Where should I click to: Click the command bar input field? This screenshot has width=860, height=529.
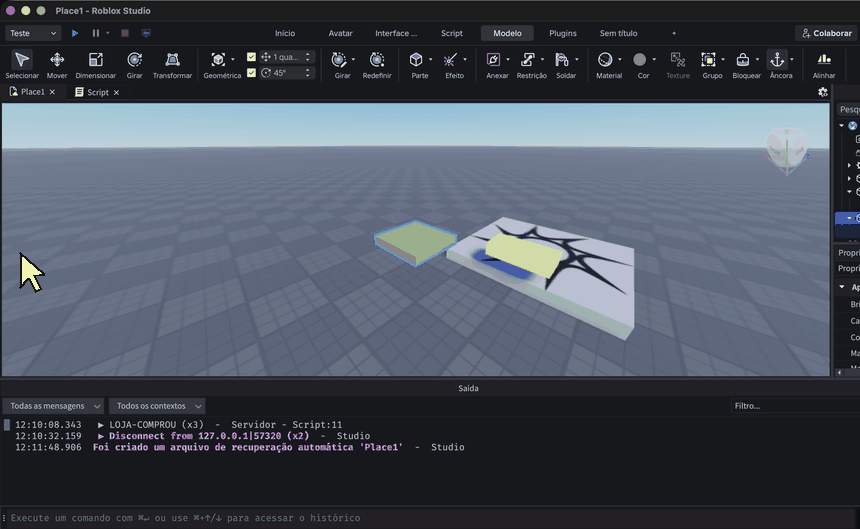click(x=430, y=518)
